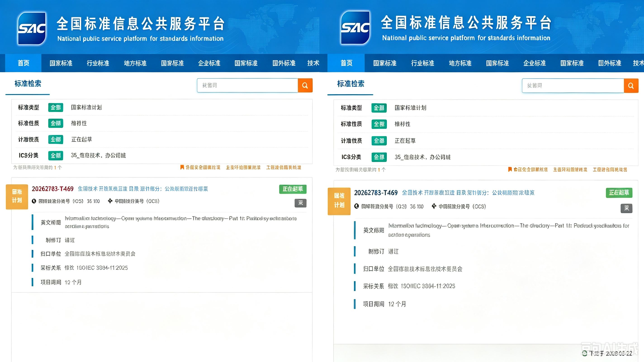Click the orange 国标计划 badge on left result
This screenshot has height=362, width=644.
[17, 197]
